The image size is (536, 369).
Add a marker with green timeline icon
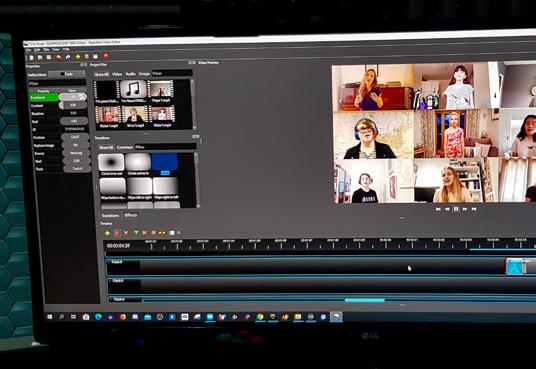coord(136,233)
